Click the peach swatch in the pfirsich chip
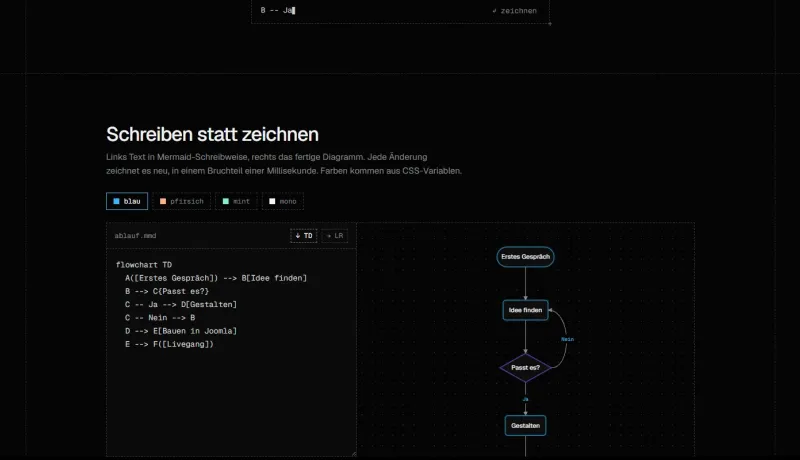This screenshot has width=800, height=460. [x=163, y=201]
